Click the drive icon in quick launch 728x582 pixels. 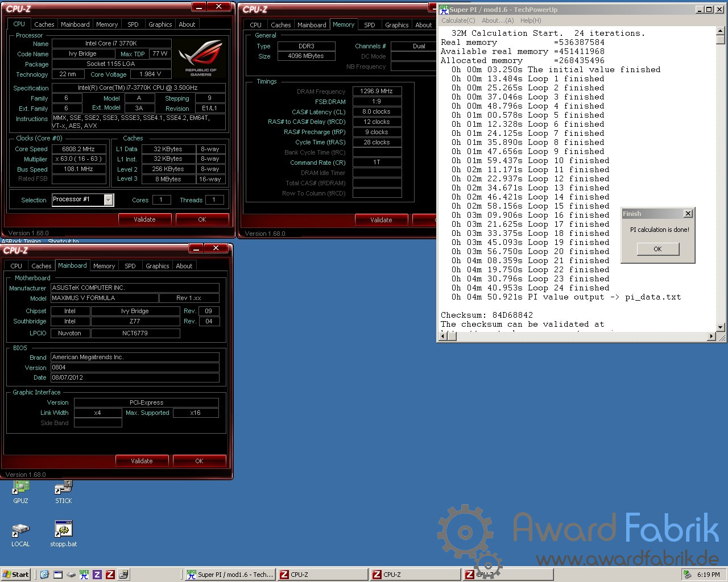pyautogui.click(x=71, y=575)
